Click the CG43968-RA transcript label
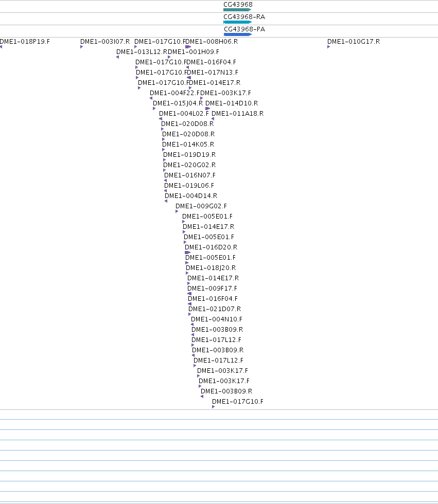The image size is (438, 504). 244,16
